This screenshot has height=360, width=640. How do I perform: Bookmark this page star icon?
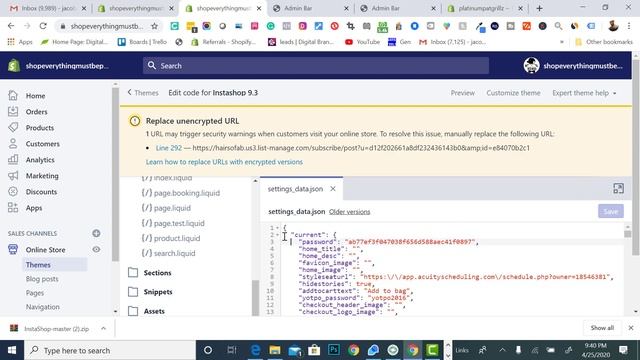coord(154,26)
